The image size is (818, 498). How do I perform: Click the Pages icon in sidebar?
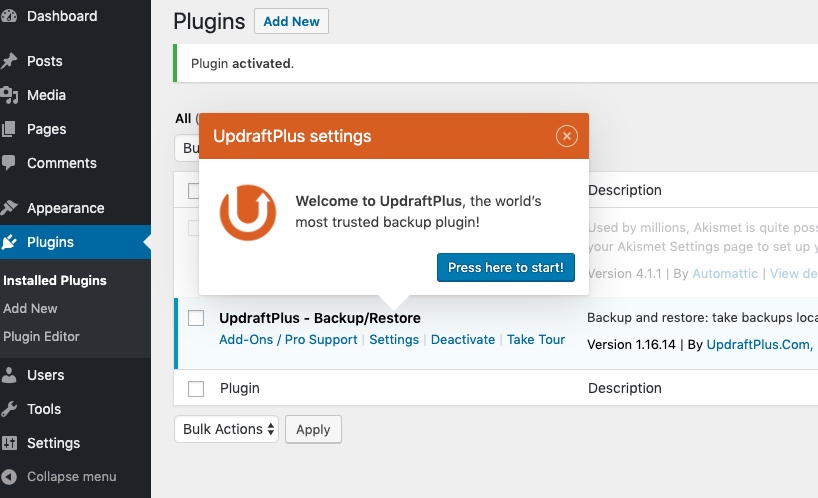(9, 129)
